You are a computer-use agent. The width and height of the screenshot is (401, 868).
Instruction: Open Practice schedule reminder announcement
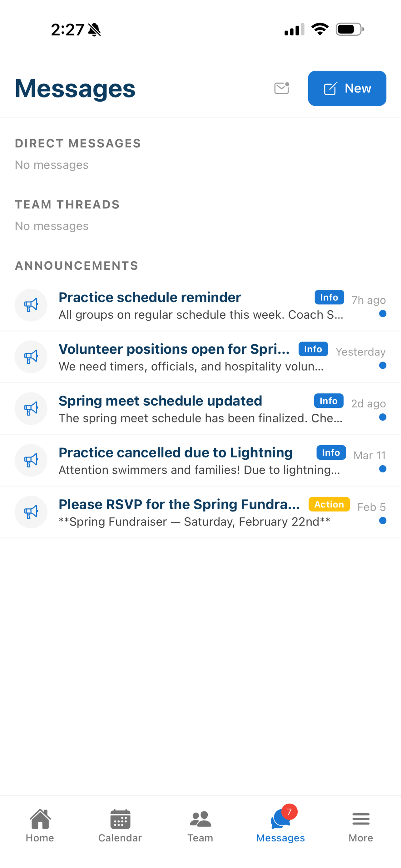[200, 305]
